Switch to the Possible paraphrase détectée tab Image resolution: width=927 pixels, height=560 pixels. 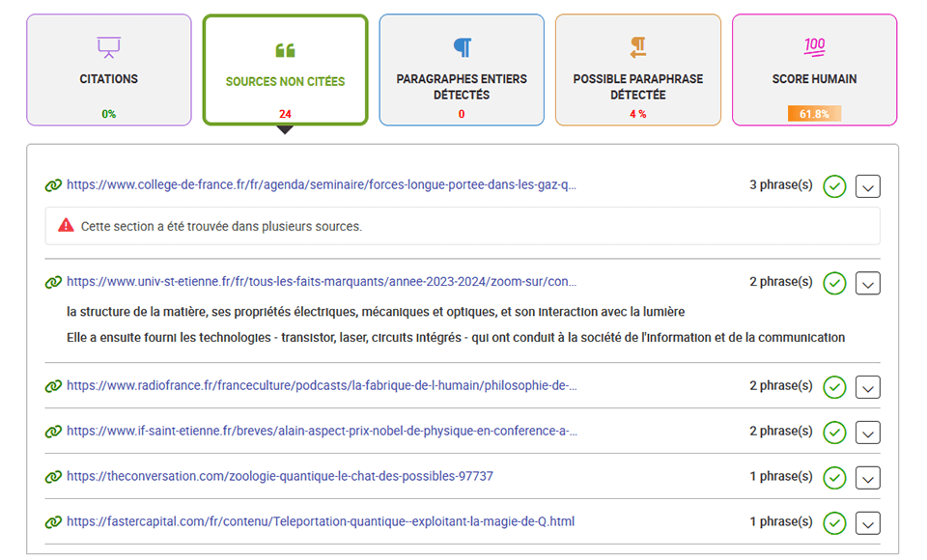pos(638,70)
